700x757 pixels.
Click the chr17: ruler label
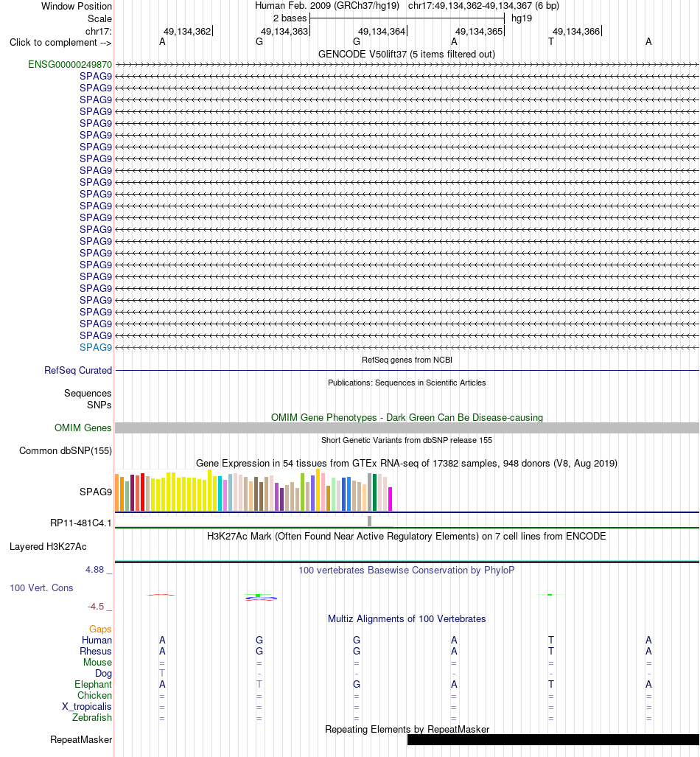pyautogui.click(x=99, y=32)
